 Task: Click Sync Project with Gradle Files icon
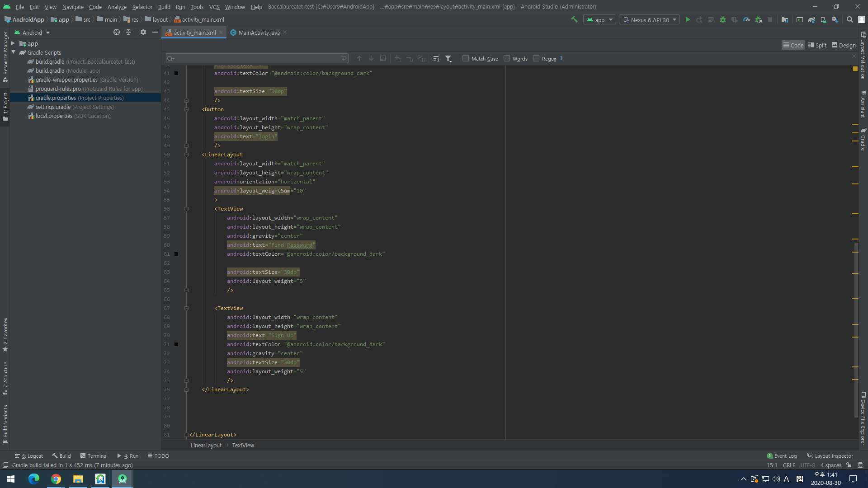(x=811, y=20)
